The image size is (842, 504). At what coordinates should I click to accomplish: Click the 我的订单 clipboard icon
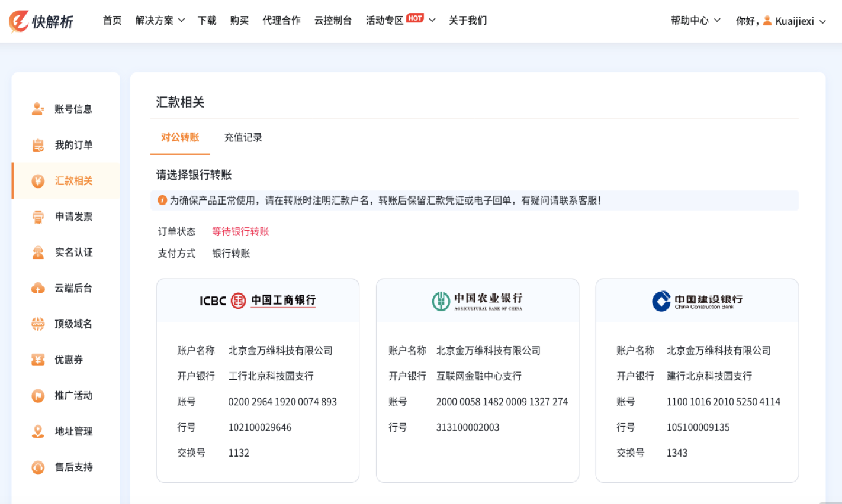pyautogui.click(x=38, y=145)
